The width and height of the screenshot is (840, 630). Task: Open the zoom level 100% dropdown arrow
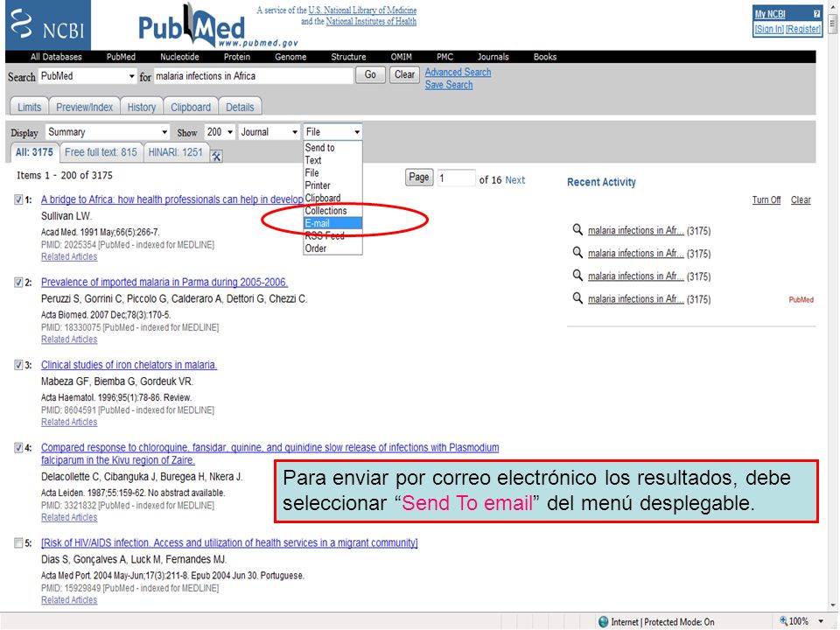(x=821, y=621)
